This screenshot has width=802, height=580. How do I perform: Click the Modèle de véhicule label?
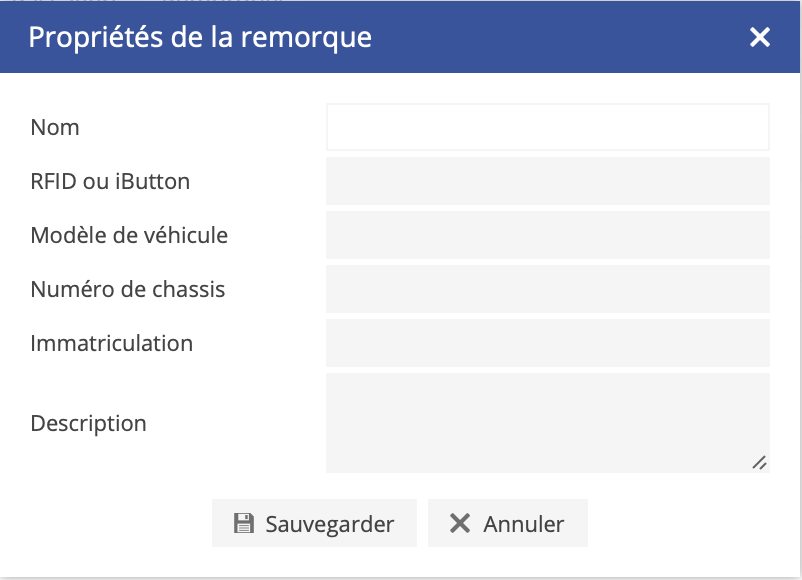pyautogui.click(x=129, y=236)
